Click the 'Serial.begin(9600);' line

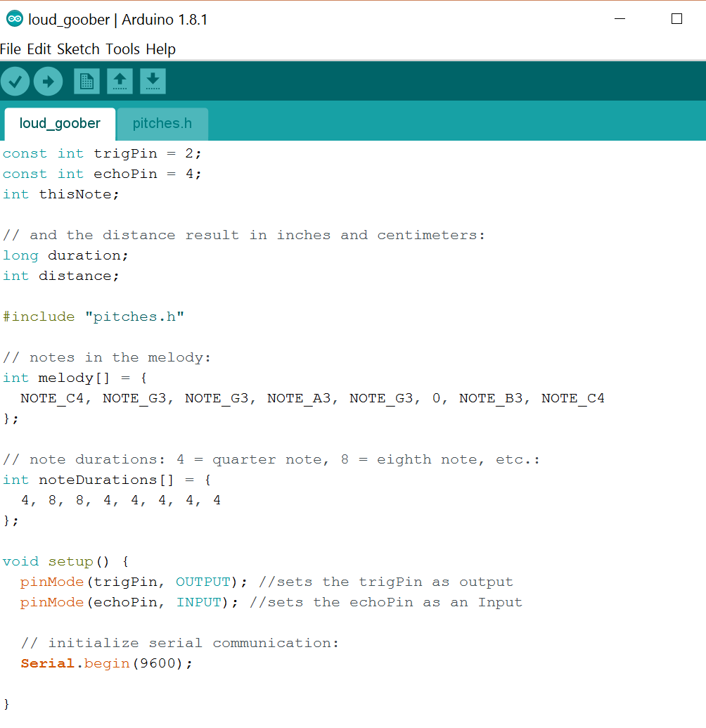click(106, 664)
